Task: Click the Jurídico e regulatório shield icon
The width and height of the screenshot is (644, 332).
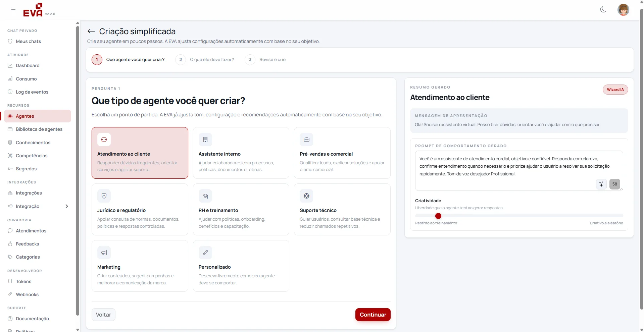Action: 104,196
